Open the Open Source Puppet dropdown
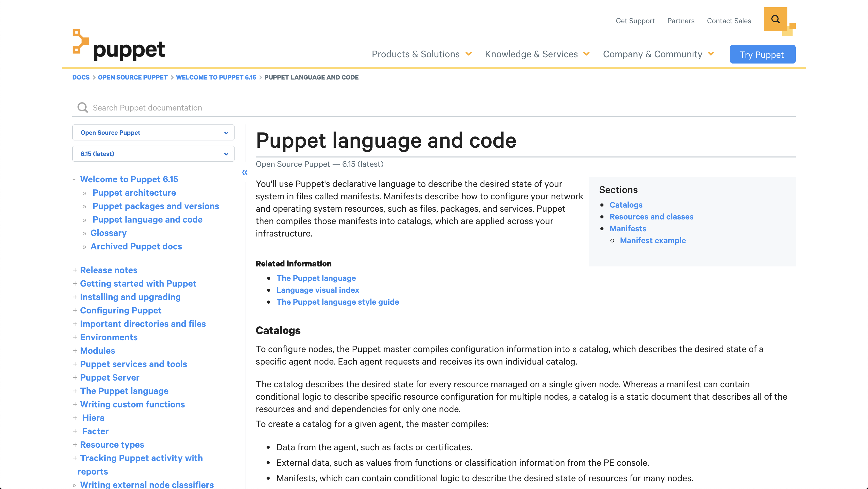Viewport: 868px width, 489px height. tap(153, 133)
